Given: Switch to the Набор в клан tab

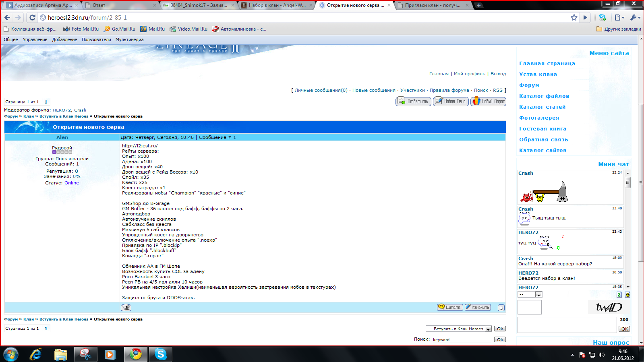Looking at the screenshot, I should click(277, 5).
